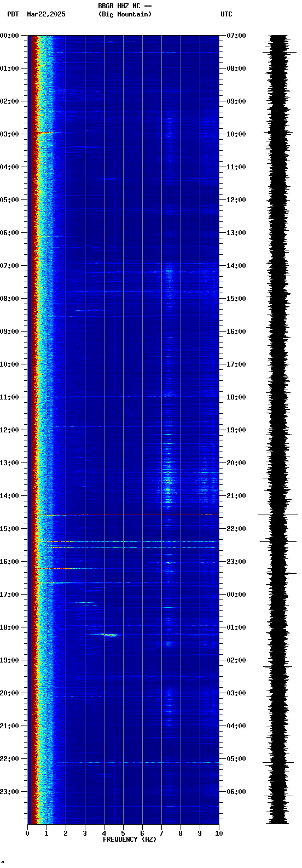This screenshot has width=302, height=868.
Task: Click the PDT time label '11:00'
Action: 9,397
